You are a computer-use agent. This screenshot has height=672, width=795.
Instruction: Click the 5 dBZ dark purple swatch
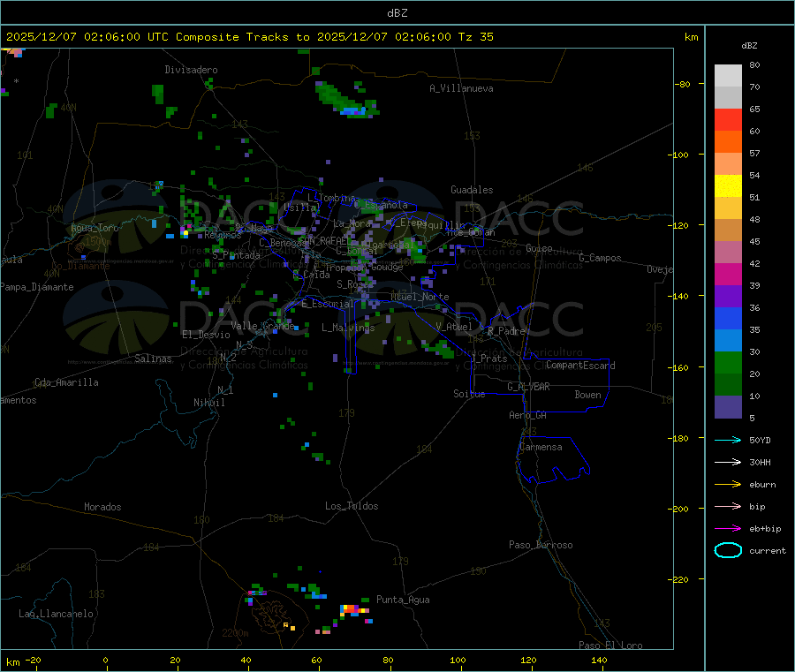pyautogui.click(x=728, y=407)
